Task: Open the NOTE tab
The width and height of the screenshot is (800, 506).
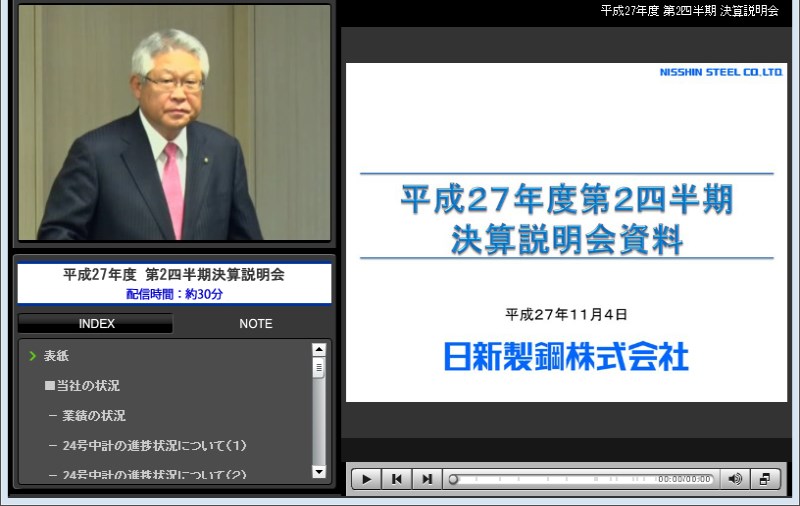Action: (x=256, y=323)
